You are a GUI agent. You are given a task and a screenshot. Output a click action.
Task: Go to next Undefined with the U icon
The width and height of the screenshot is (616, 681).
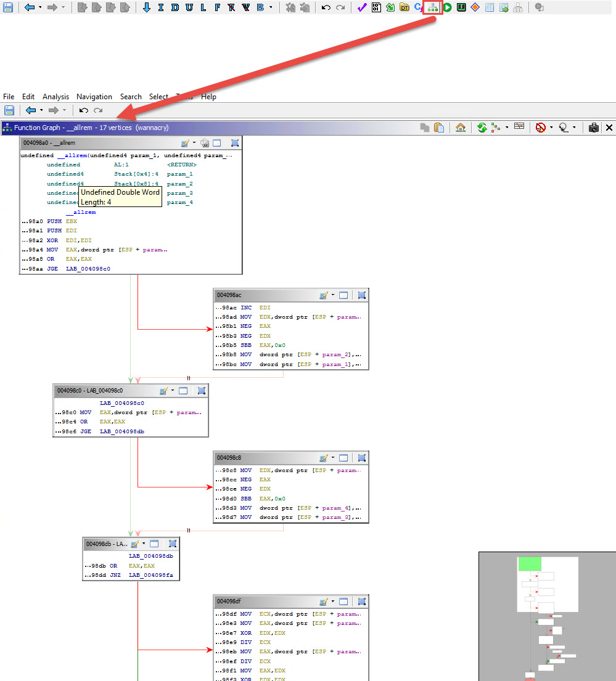click(x=189, y=7)
